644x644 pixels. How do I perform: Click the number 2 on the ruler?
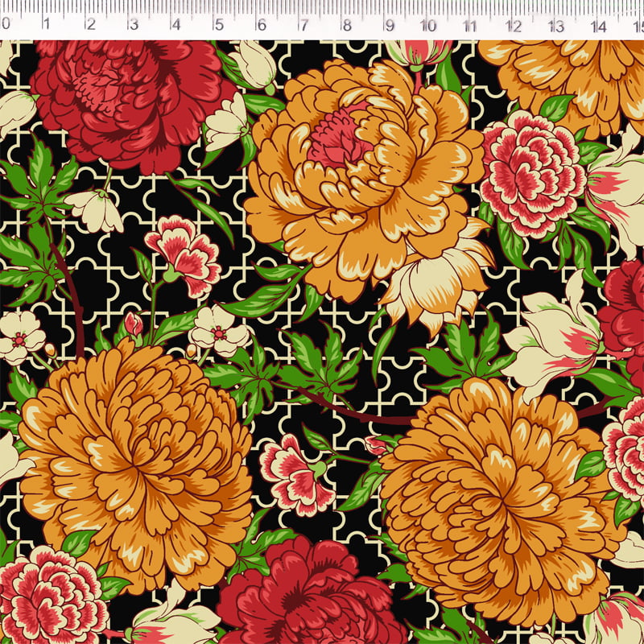pyautogui.click(x=90, y=24)
